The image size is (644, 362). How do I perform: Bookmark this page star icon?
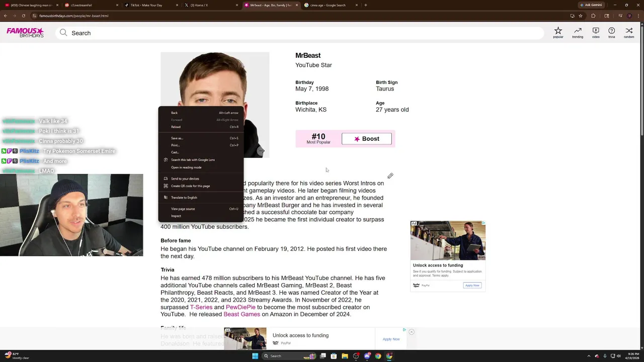point(581,16)
